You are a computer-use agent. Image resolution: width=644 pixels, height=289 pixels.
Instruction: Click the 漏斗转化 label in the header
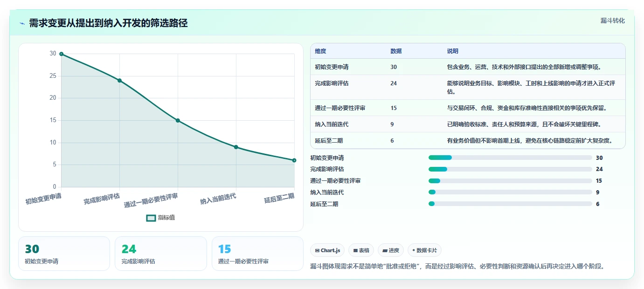[x=612, y=21]
